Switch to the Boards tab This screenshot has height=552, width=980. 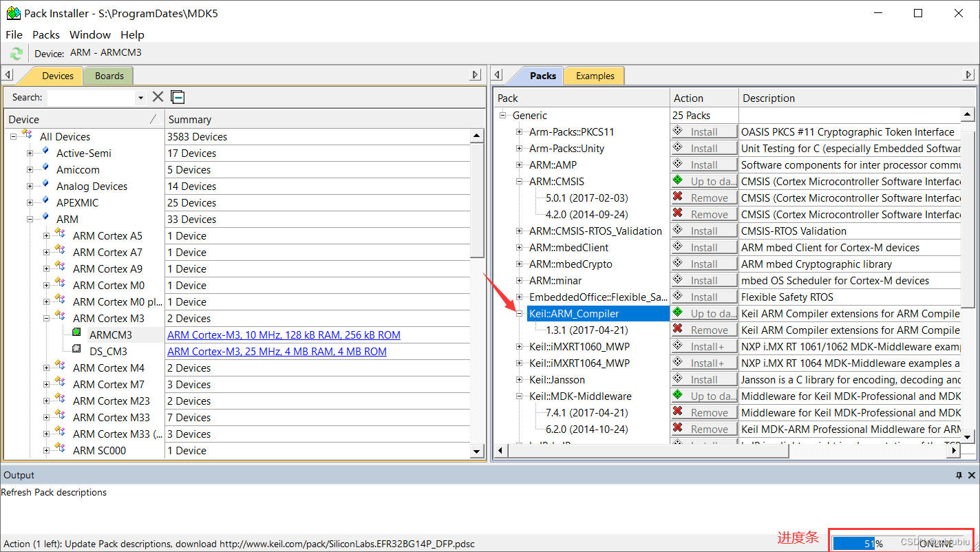coord(109,76)
